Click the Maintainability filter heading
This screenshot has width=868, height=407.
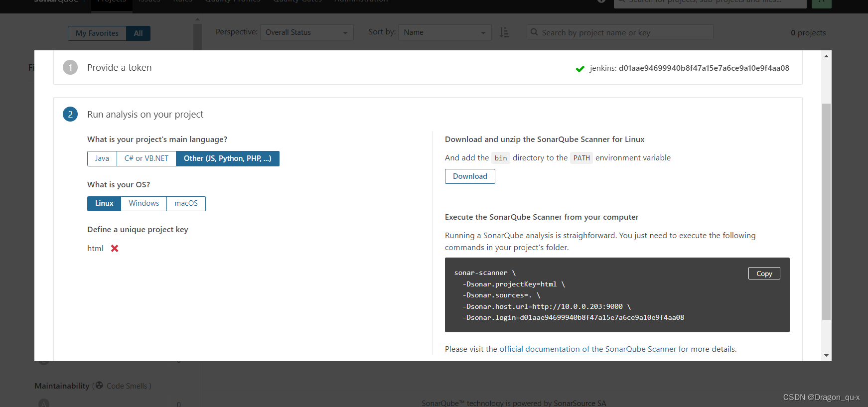point(62,386)
